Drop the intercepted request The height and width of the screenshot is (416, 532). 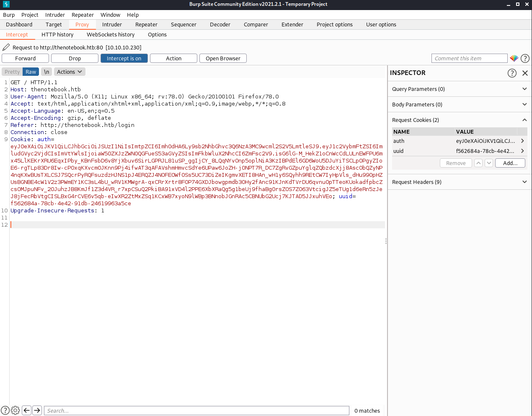coord(75,58)
